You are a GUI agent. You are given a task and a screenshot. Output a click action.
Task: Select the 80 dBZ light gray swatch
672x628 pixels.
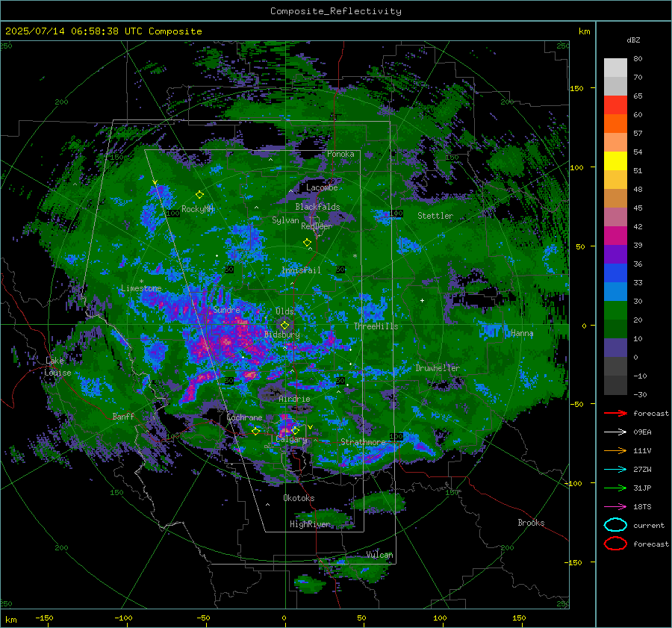(615, 68)
